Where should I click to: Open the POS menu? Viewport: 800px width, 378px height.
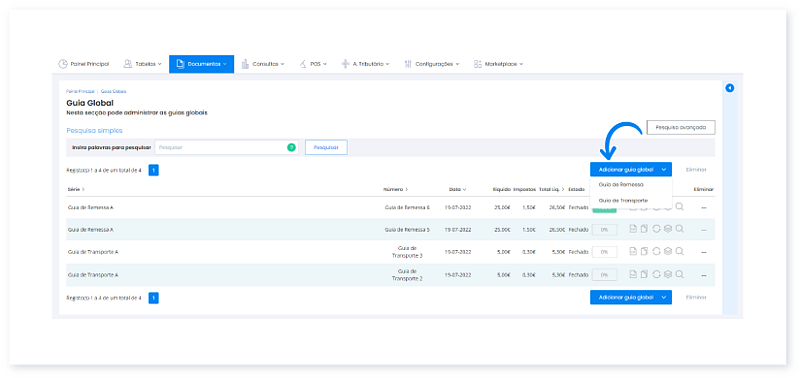[x=313, y=64]
